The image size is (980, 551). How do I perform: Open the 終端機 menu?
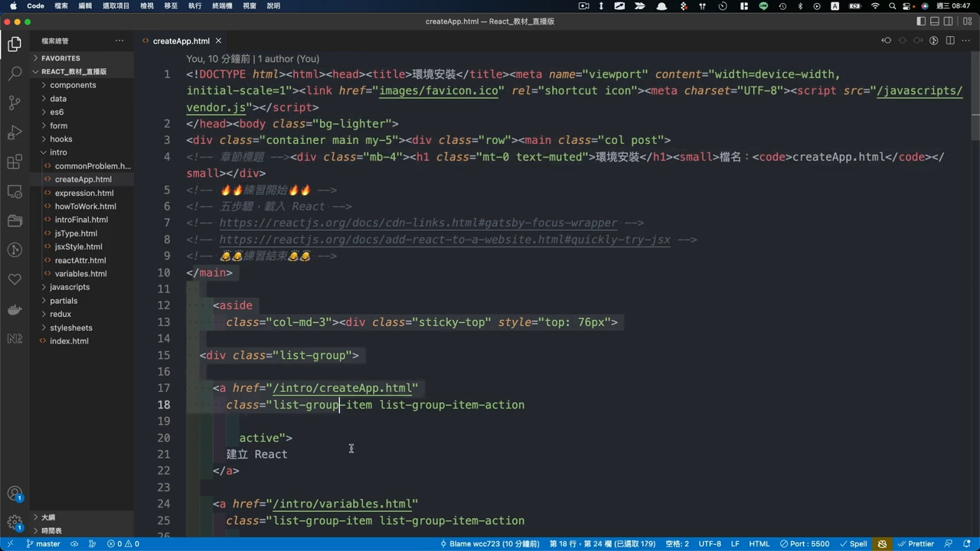[221, 5]
